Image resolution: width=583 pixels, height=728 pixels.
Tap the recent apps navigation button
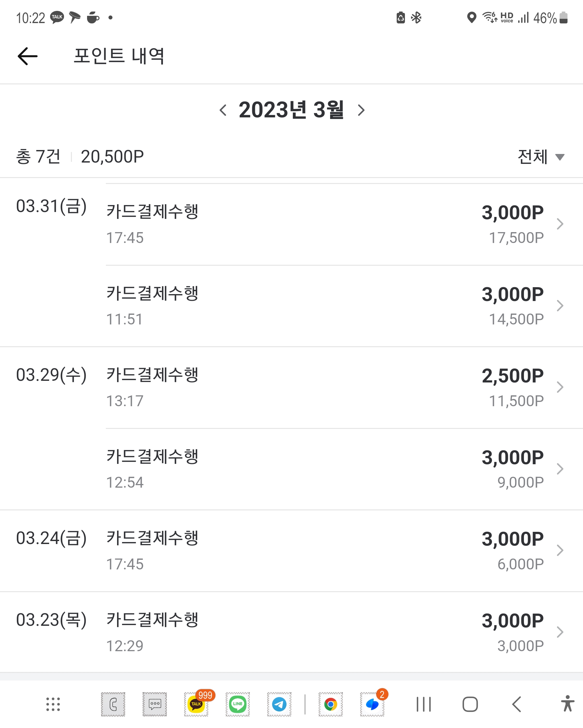(424, 704)
